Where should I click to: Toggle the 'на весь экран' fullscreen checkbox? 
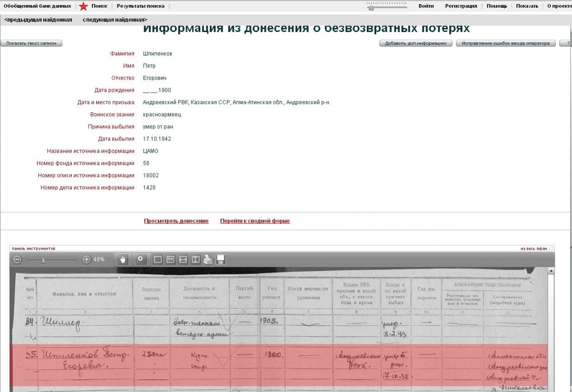tap(551, 248)
